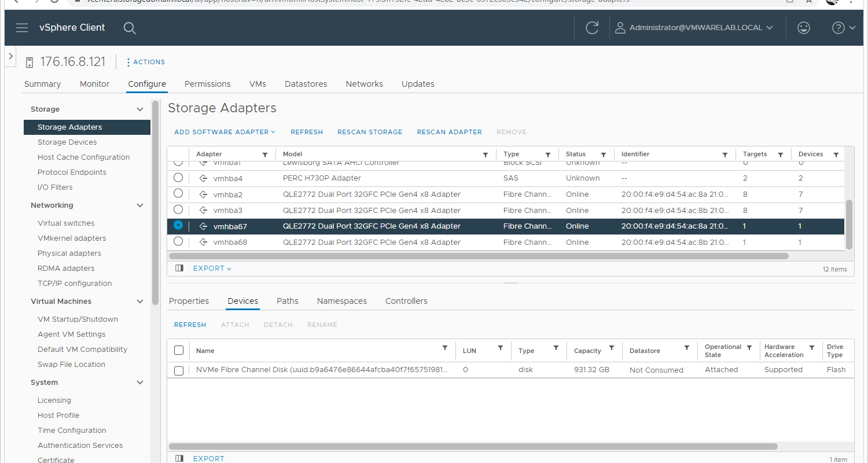Open the Controllers tab
Viewport: 868px width, 463px height.
click(406, 301)
